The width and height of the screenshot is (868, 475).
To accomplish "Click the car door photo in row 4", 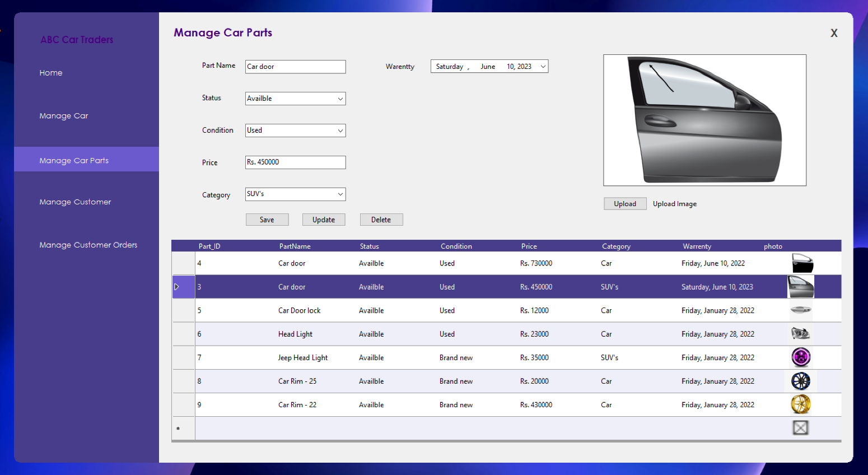I will tap(802, 263).
